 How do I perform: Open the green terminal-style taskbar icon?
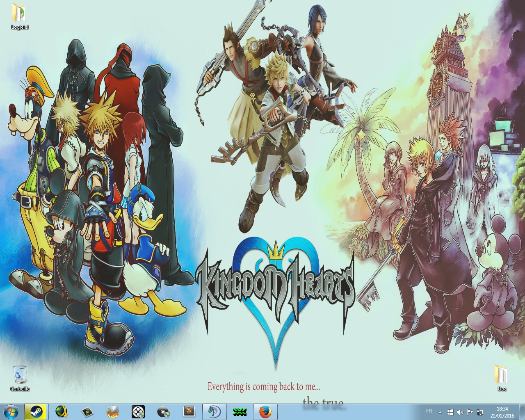click(x=87, y=412)
